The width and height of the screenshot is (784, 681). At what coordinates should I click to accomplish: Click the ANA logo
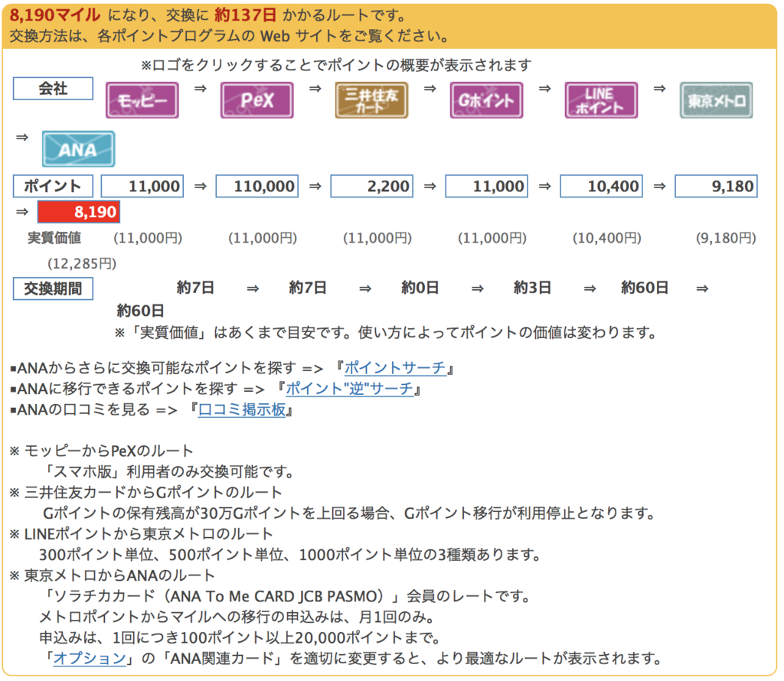pyautogui.click(x=79, y=149)
